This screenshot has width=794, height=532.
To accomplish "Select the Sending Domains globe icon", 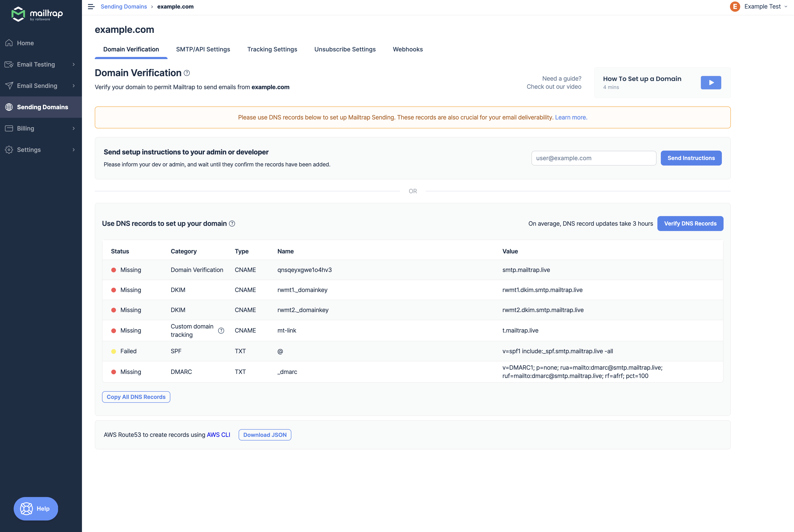I will 10,107.
